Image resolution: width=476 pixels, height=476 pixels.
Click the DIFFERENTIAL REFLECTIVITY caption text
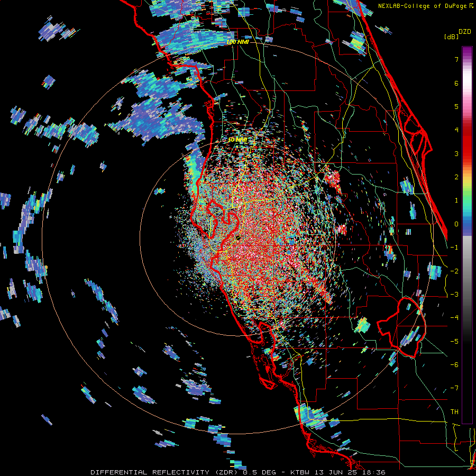150,472
